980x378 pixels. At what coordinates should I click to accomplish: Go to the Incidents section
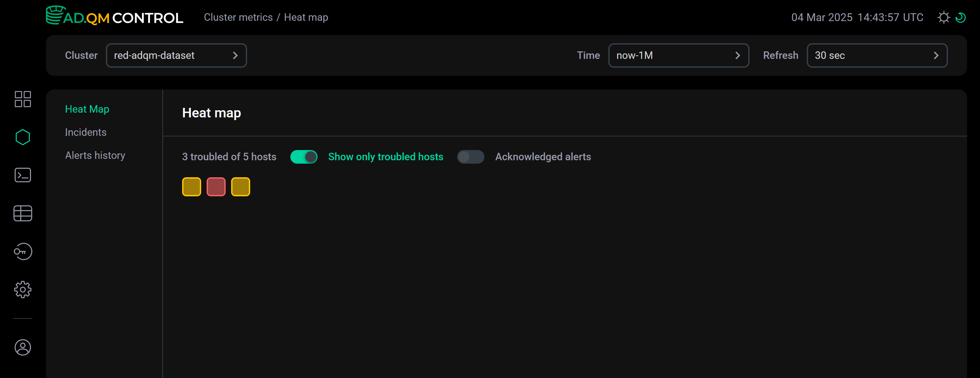(x=85, y=132)
